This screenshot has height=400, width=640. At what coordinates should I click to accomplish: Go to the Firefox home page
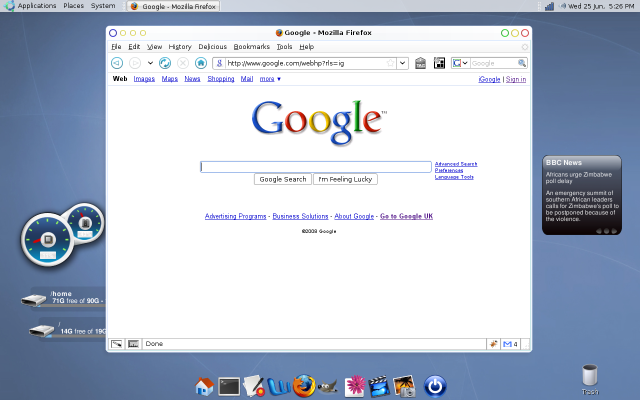201,63
